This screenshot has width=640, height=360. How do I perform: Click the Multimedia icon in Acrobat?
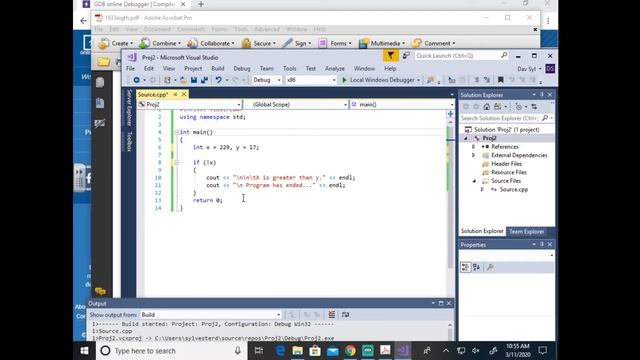(x=363, y=43)
